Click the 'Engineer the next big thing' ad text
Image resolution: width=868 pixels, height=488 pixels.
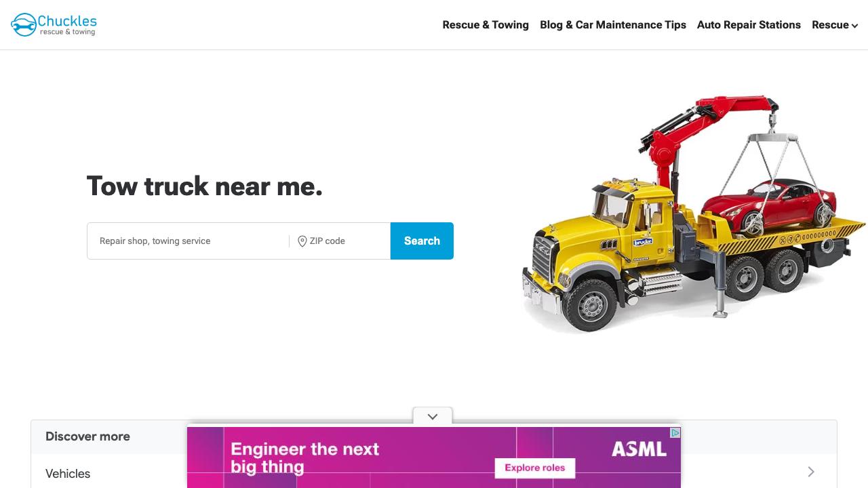click(x=304, y=457)
